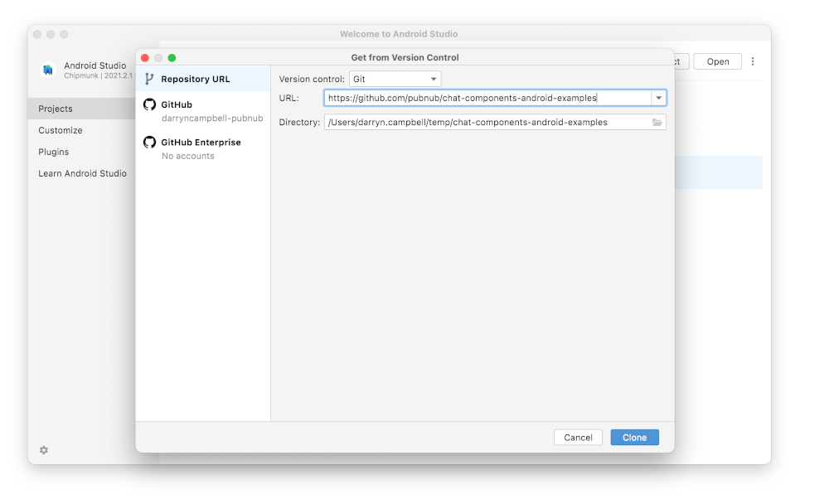Cancel the Get from Version Control dialog
The width and height of the screenshot is (829, 504).
click(578, 437)
